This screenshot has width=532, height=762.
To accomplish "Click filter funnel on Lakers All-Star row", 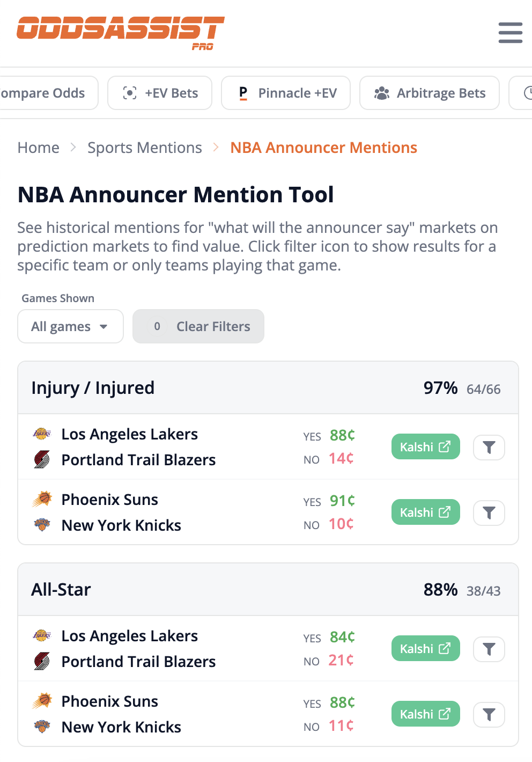I will [x=489, y=649].
